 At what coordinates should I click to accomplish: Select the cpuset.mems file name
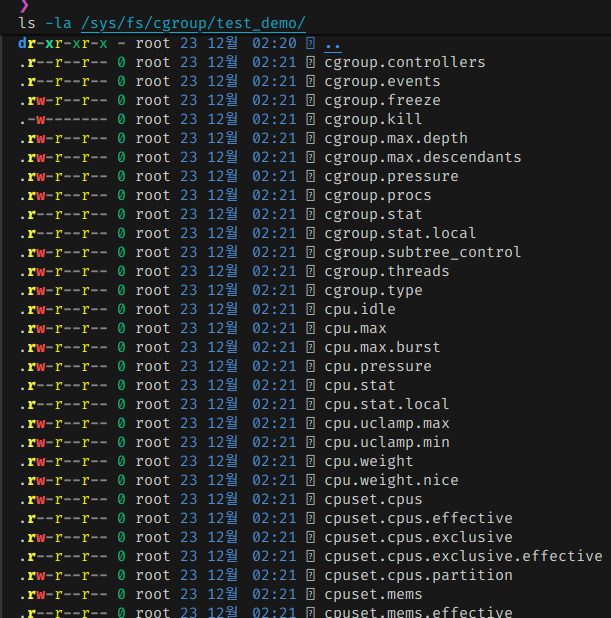(x=373, y=595)
